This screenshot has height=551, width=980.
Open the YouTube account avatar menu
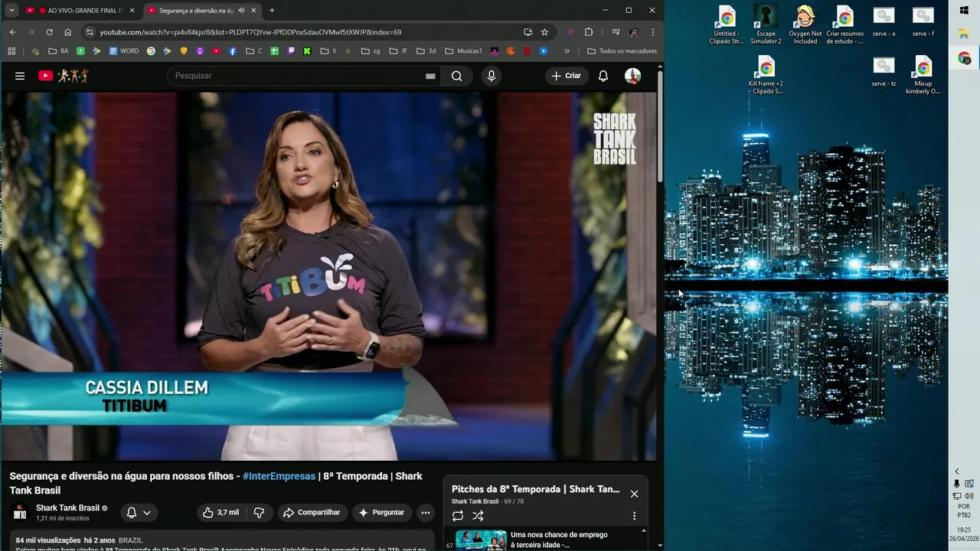point(632,76)
